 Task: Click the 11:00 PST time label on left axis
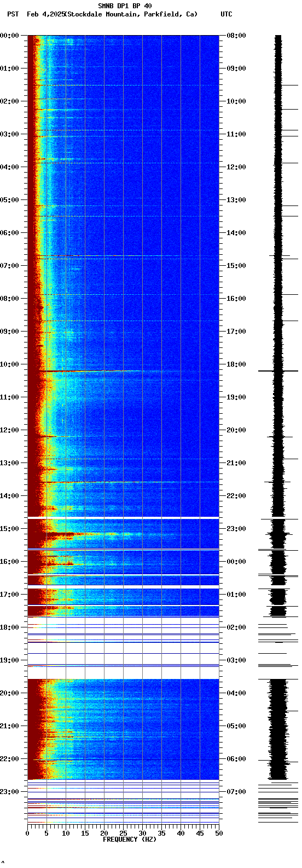click(10, 397)
